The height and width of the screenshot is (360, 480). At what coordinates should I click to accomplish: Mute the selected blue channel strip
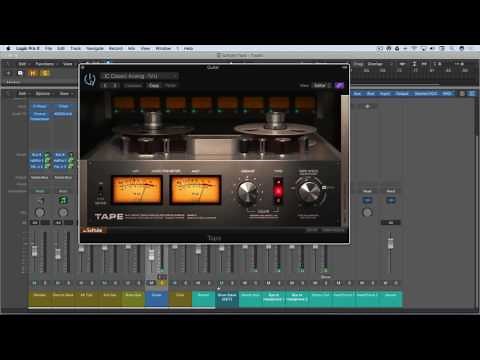tap(151, 283)
